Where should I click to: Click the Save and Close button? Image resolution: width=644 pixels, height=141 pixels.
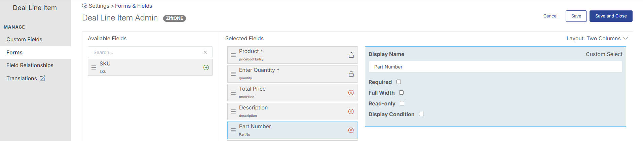point(611,16)
